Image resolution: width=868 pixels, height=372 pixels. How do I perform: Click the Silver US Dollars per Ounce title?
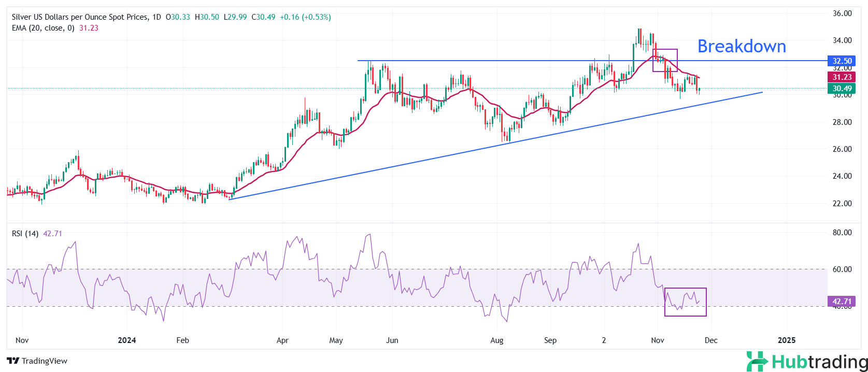pyautogui.click(x=79, y=17)
